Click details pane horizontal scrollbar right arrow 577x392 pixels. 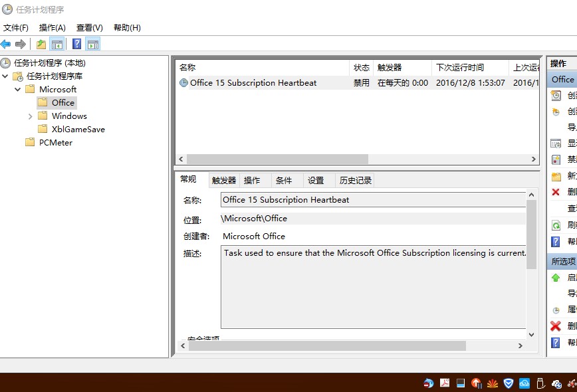pyautogui.click(x=520, y=345)
